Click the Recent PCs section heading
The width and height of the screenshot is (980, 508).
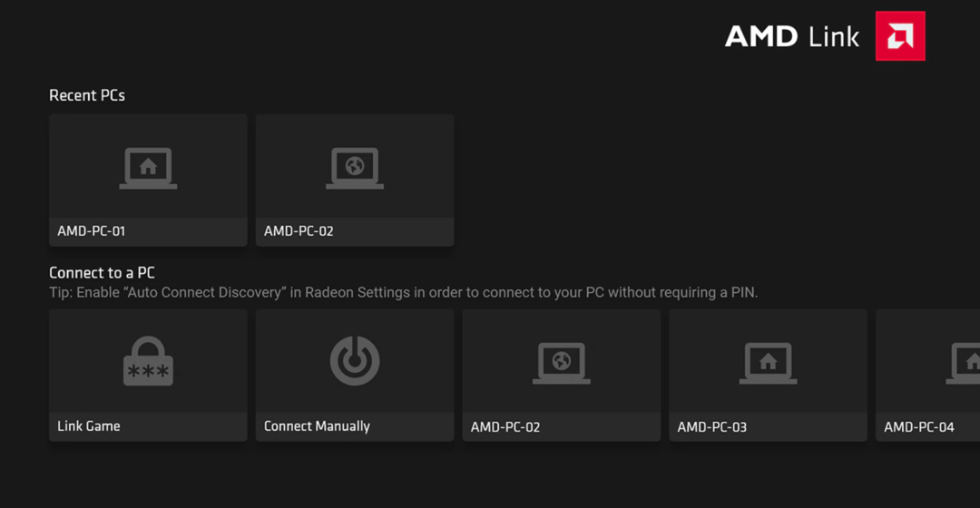point(87,95)
